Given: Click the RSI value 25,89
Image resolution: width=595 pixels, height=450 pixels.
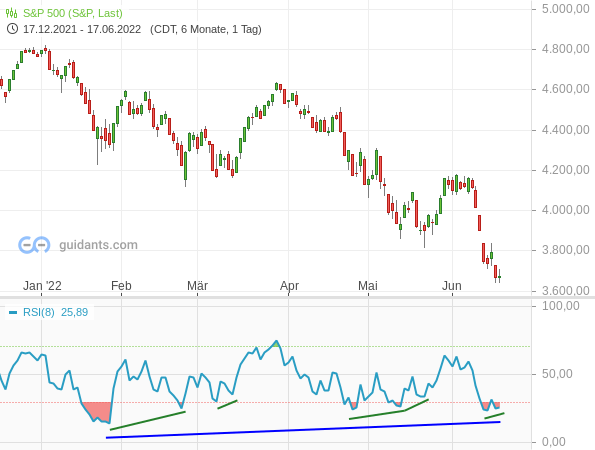Looking at the screenshot, I should point(74,312).
